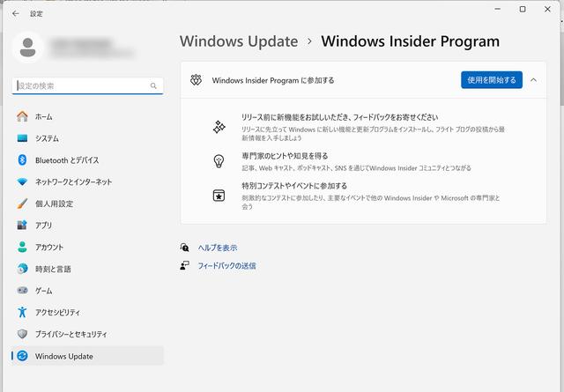Collapse the Insider Program section chevron

(533, 80)
